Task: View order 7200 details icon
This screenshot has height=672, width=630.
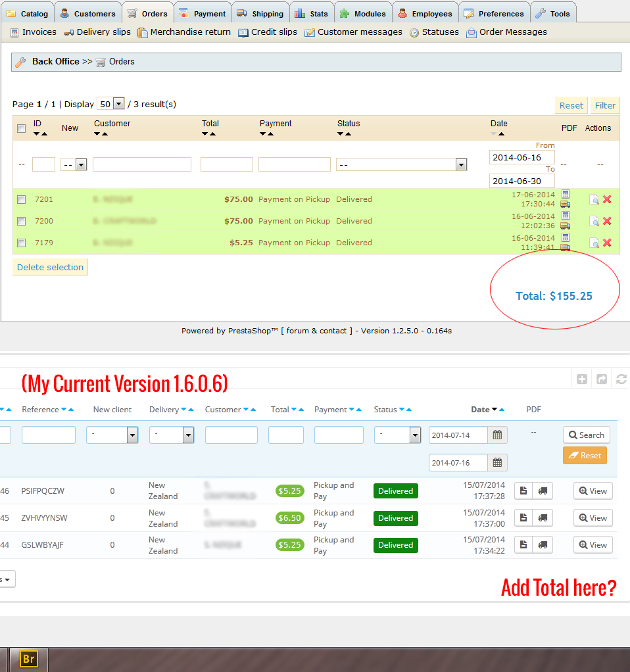Action: pos(594,221)
